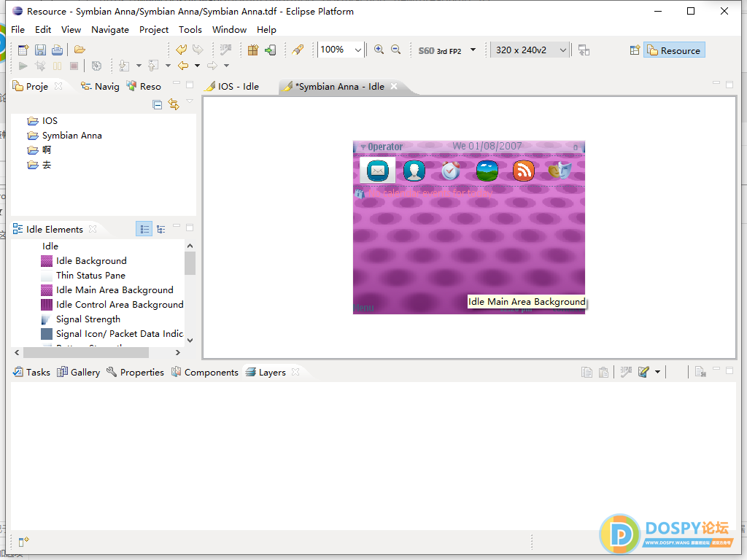Click the landscape gallery icon in the preview
747x560 pixels.
(487, 171)
